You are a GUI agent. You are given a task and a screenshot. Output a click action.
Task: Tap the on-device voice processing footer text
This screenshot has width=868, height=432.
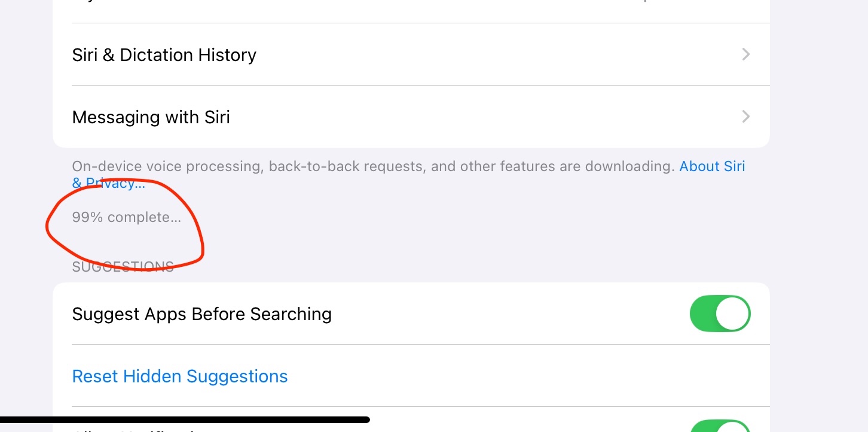[374, 166]
